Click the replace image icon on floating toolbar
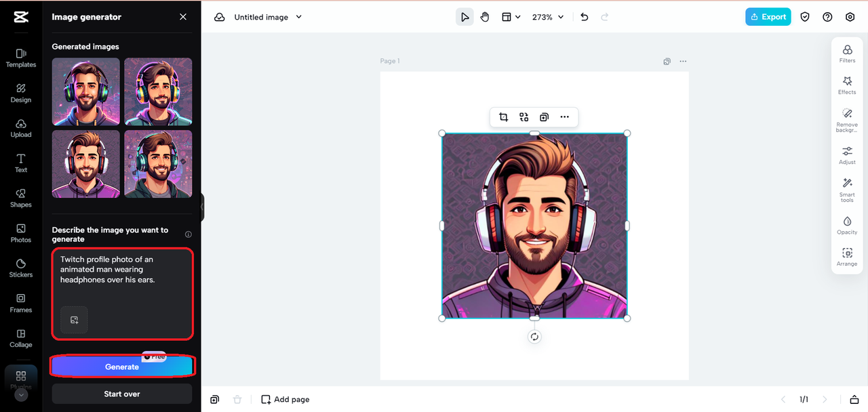This screenshot has height=412, width=868. (x=524, y=117)
